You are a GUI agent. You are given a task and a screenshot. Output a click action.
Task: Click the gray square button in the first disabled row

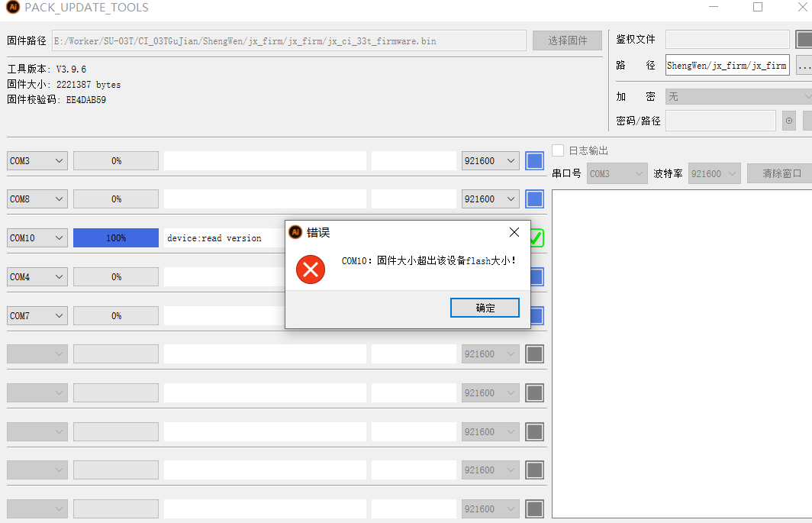tap(534, 354)
